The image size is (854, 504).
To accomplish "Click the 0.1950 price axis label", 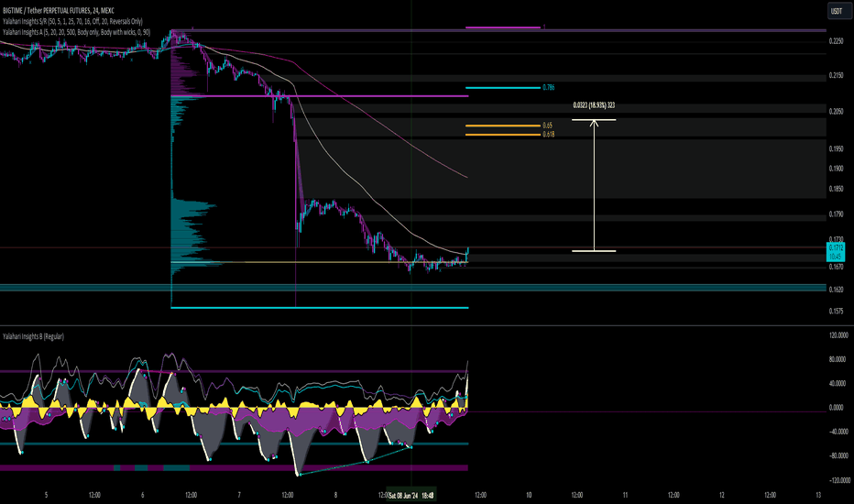I will (x=836, y=148).
